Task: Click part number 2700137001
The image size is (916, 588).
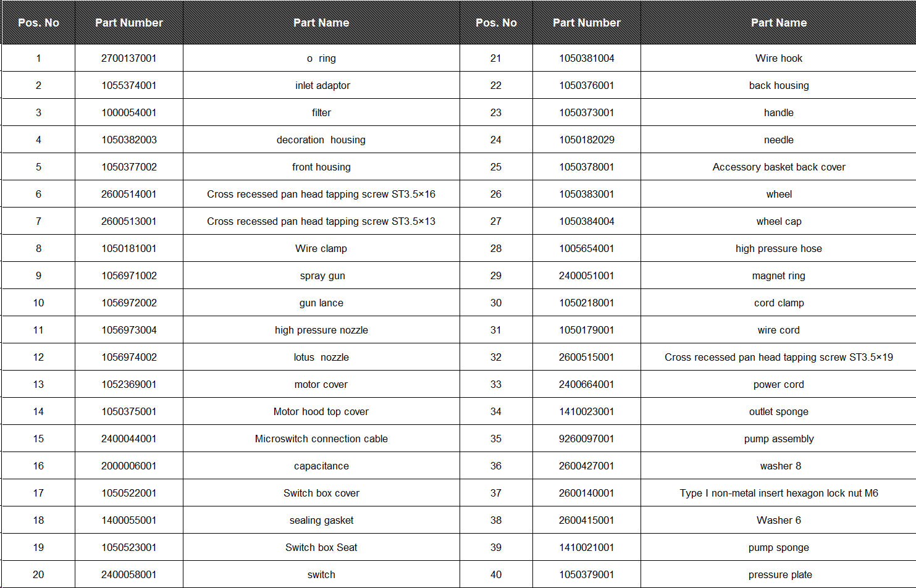Action: (129, 58)
